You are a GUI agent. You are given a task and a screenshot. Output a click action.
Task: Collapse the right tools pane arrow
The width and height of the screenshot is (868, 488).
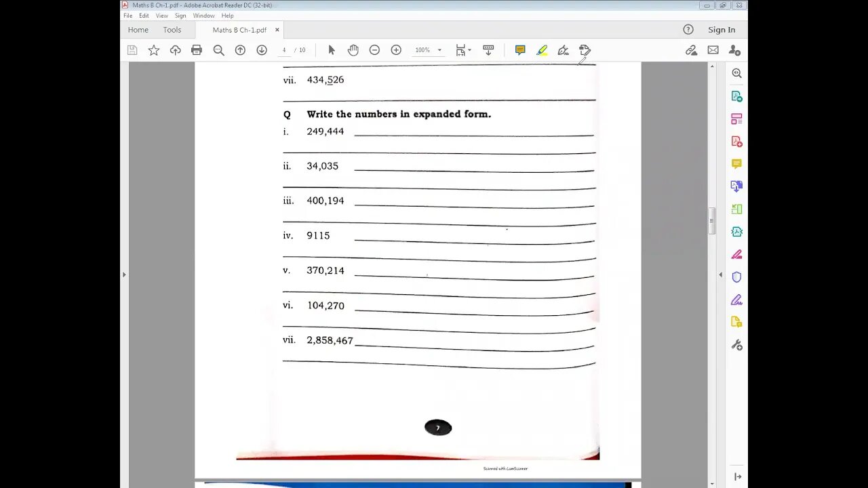tap(720, 274)
